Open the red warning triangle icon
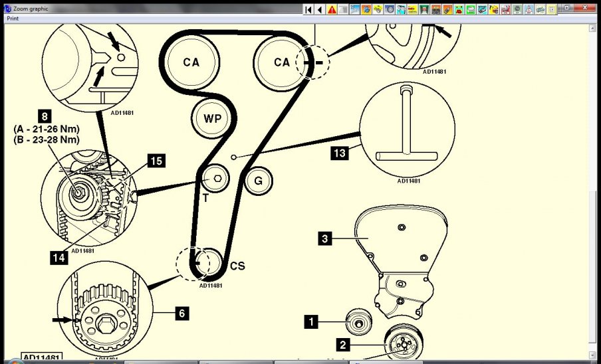Image resolution: width=601 pixels, height=364 pixels. (x=332, y=9)
